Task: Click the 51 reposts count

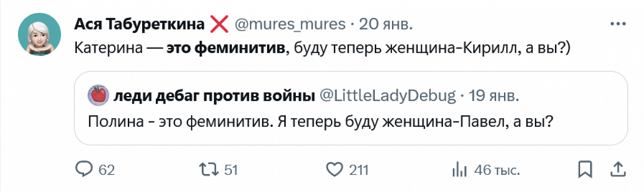Action: 231,170
